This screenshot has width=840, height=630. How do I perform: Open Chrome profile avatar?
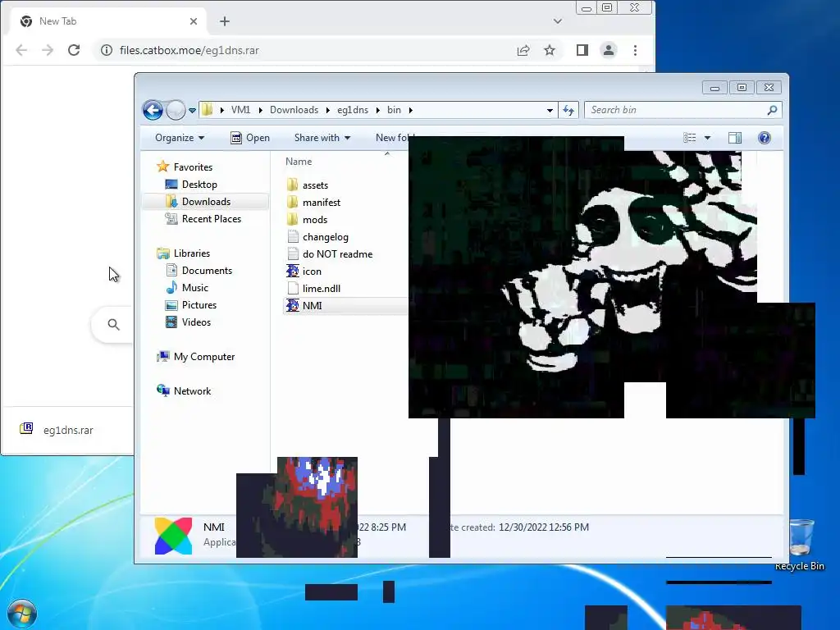coord(609,50)
